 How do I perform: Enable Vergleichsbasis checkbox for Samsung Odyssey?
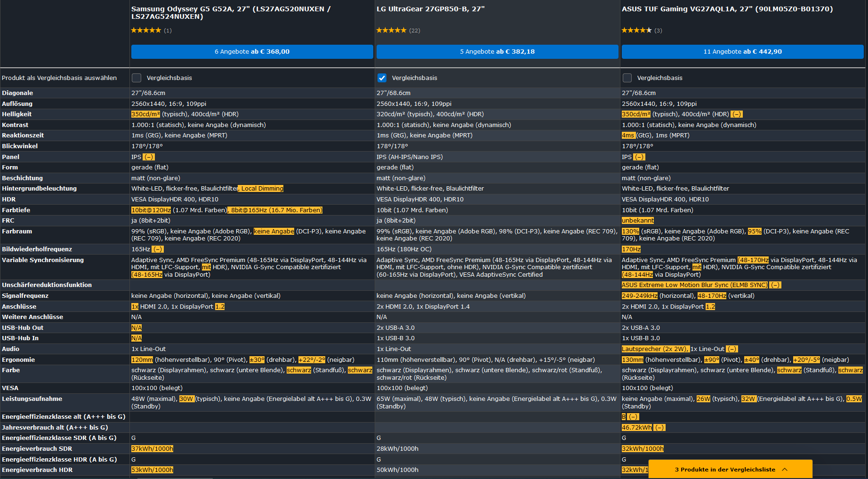pos(137,78)
